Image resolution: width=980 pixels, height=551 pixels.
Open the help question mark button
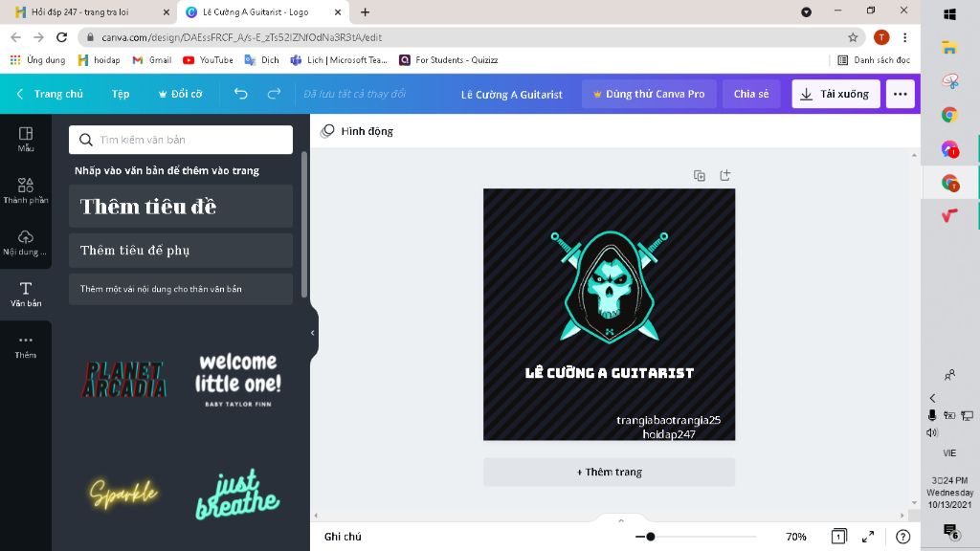coord(902,536)
